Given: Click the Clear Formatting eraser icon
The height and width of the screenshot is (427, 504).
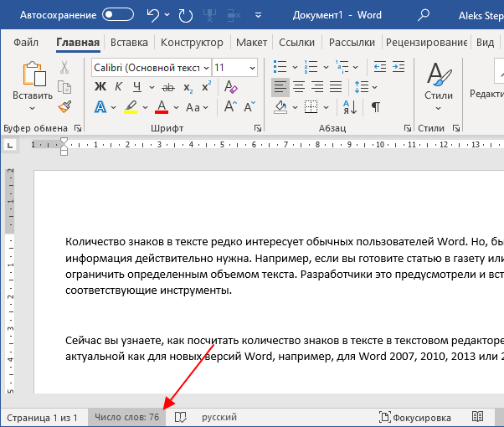Looking at the screenshot, I should [x=230, y=87].
